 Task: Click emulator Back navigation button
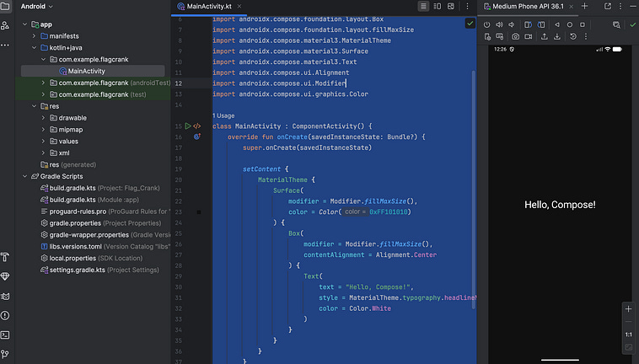click(557, 24)
